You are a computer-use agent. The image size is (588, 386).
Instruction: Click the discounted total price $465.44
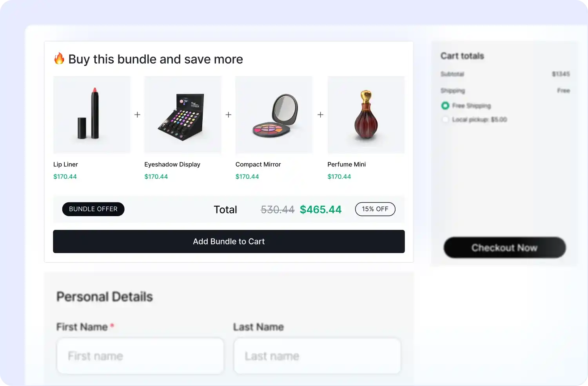[321, 209]
